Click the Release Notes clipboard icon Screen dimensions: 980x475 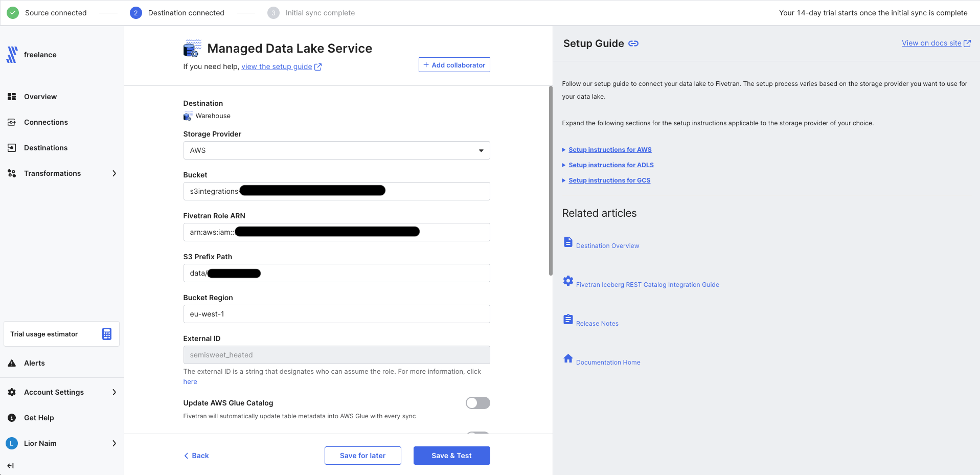click(x=568, y=320)
